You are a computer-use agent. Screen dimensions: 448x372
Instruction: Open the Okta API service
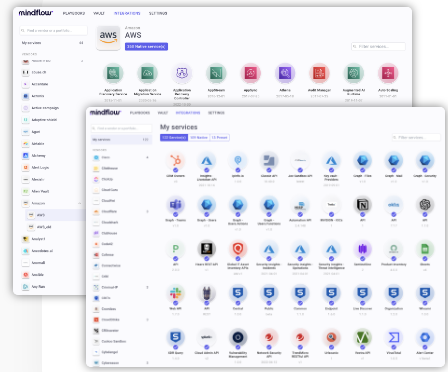tap(394, 205)
